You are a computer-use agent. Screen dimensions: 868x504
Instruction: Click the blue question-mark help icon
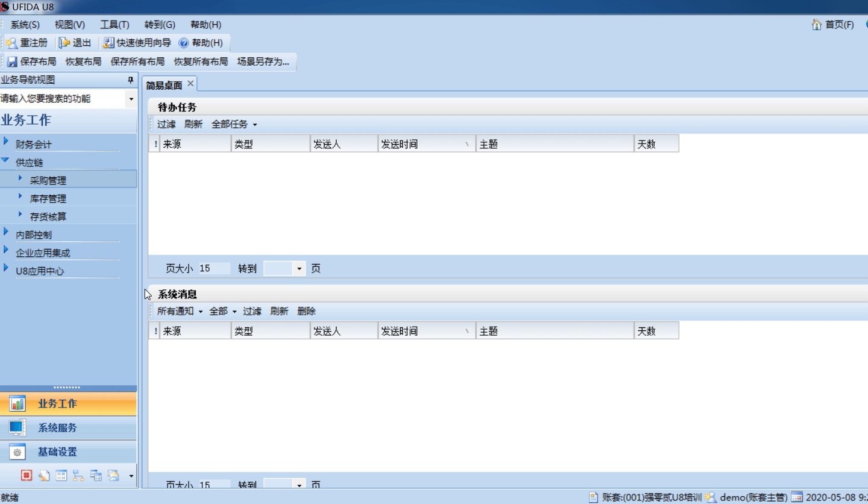[184, 43]
